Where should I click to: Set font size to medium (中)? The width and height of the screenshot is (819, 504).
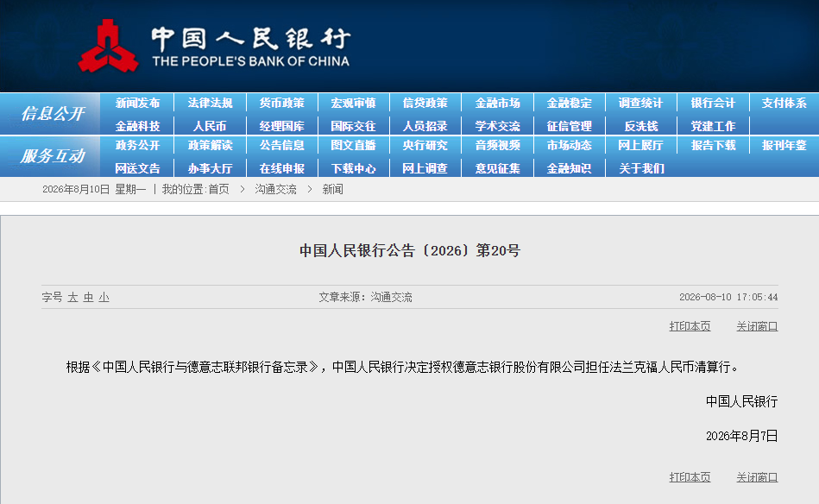[88, 297]
